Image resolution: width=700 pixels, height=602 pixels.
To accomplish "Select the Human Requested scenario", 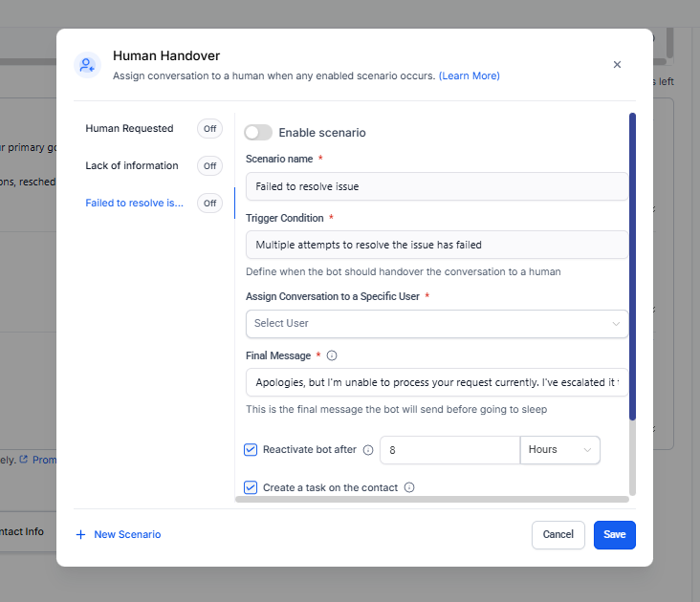I will tap(129, 128).
